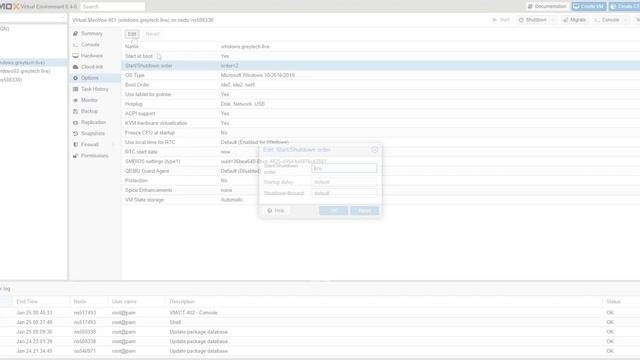Focus the Startup delay input field
640x360 pixels.
344,182
